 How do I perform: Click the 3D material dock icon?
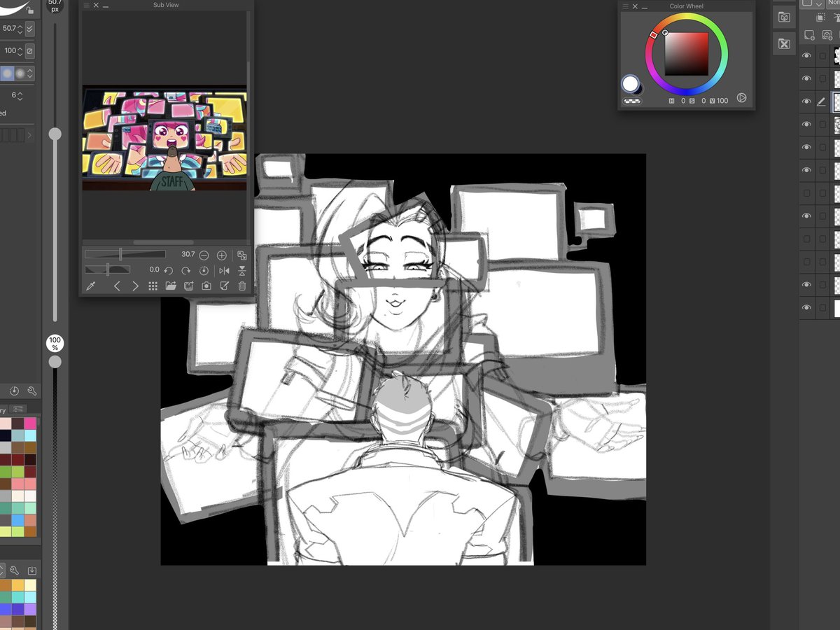(x=784, y=17)
